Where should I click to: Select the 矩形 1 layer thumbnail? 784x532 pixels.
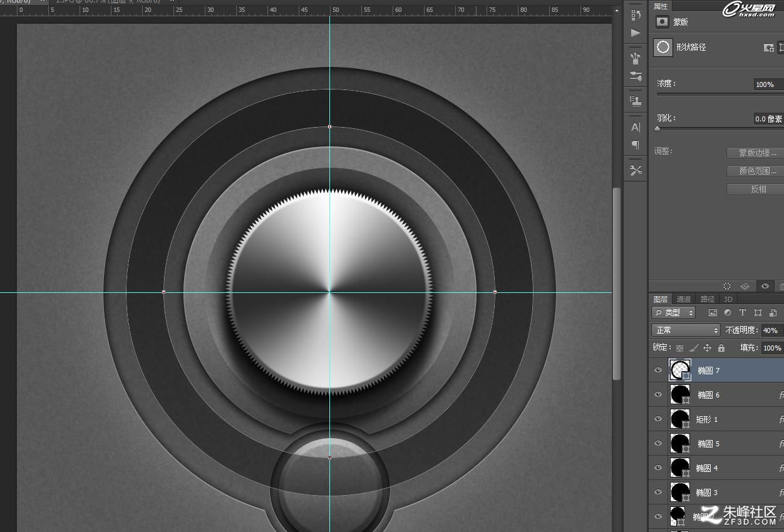click(x=680, y=419)
